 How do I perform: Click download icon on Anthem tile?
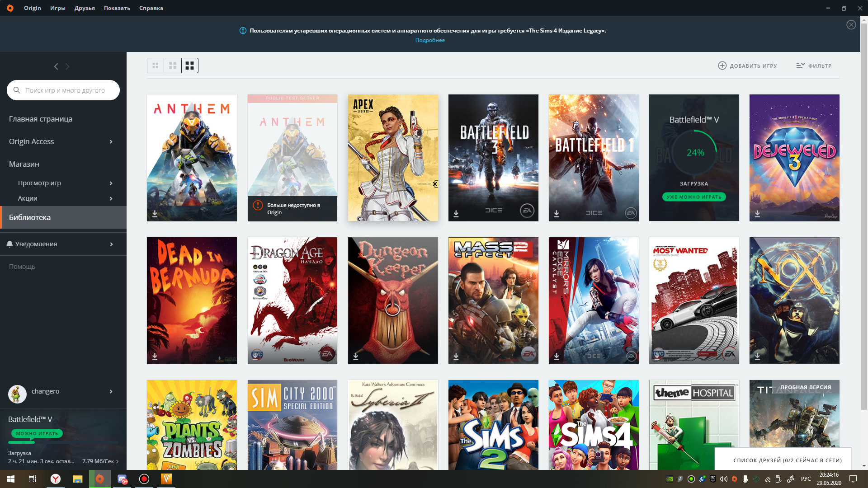click(155, 214)
